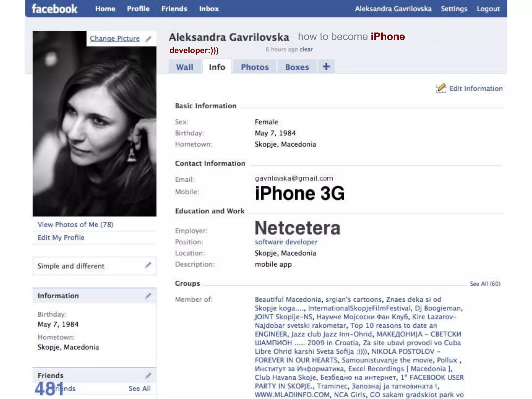The image size is (532, 399).
Task: Click the facebook logo
Action: [55, 9]
